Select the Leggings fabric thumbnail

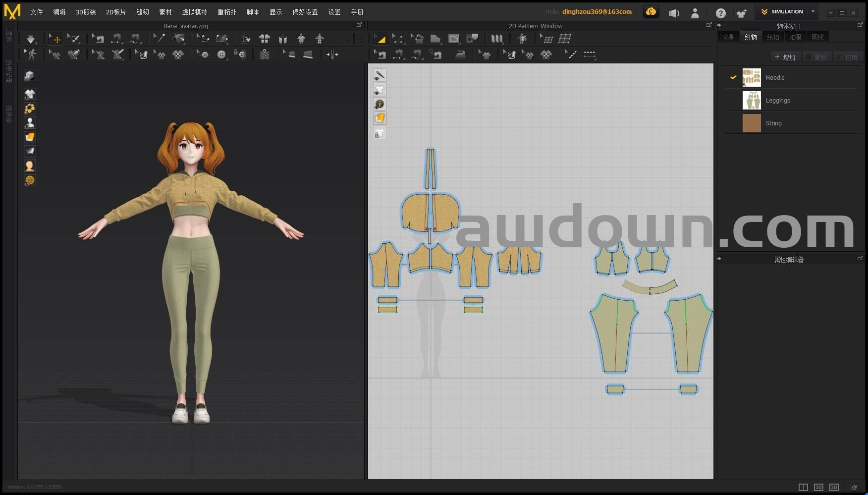click(751, 101)
